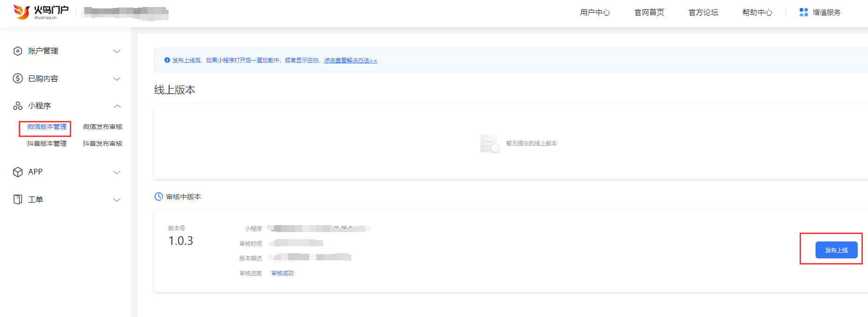The width and height of the screenshot is (868, 317).
Task: Click the 增值服务 grid icon
Action: (804, 12)
